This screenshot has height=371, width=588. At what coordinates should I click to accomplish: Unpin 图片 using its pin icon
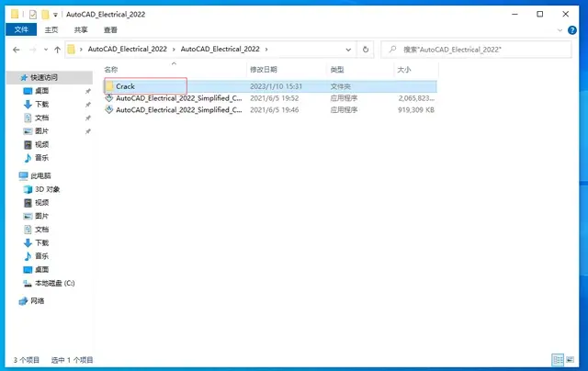[88, 131]
